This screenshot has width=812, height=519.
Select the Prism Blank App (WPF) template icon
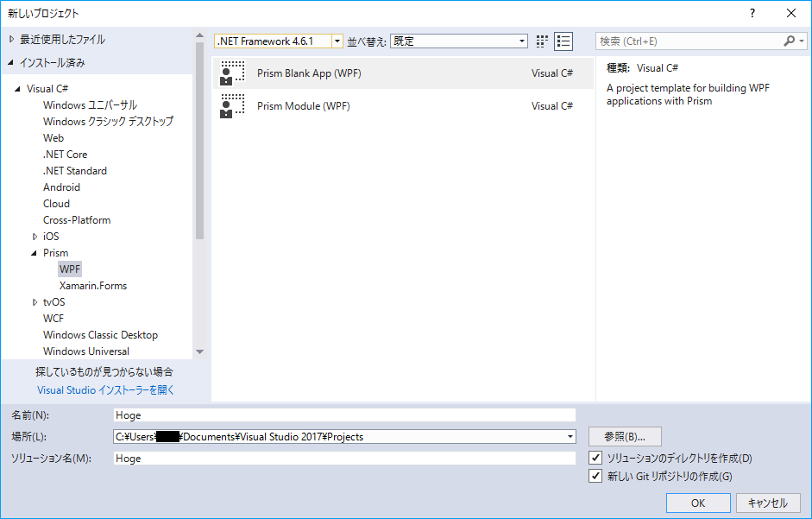232,73
